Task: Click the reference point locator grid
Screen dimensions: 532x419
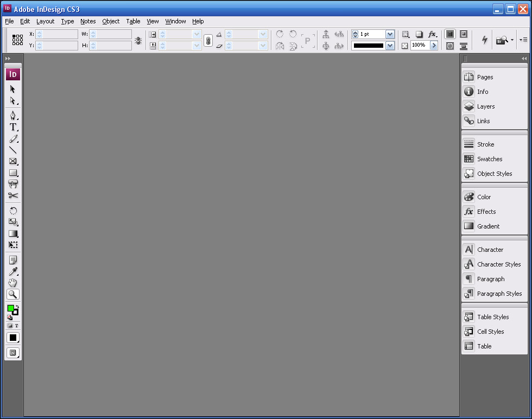Action: [x=17, y=40]
